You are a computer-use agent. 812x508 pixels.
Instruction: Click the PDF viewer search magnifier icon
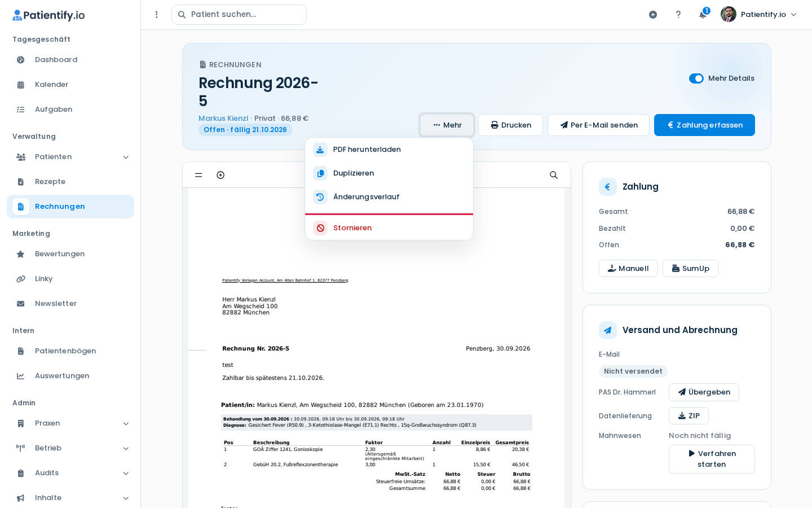554,175
